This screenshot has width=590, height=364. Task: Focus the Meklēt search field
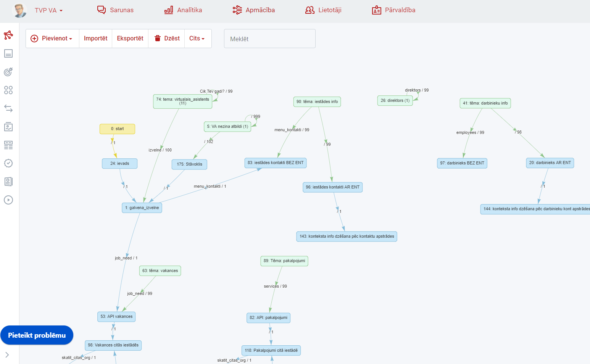point(269,39)
